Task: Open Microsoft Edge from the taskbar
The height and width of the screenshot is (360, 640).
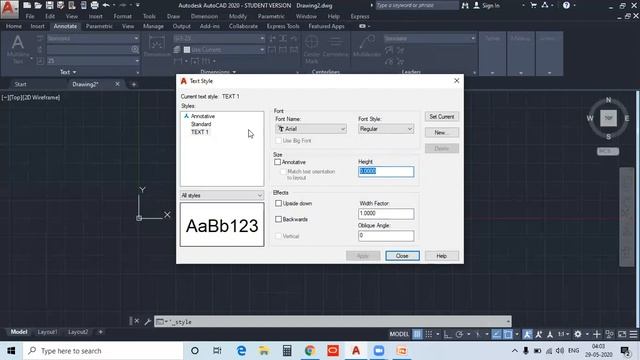Action: click(241, 351)
